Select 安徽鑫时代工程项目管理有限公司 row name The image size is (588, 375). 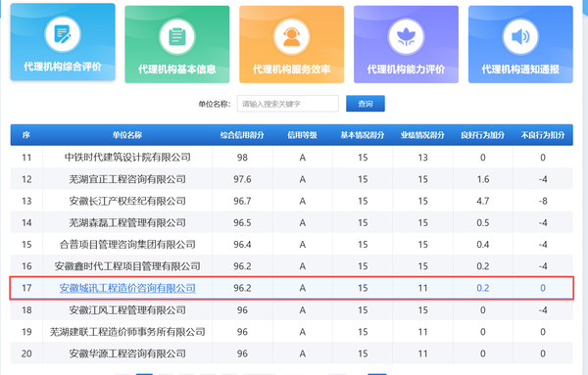pos(127,266)
